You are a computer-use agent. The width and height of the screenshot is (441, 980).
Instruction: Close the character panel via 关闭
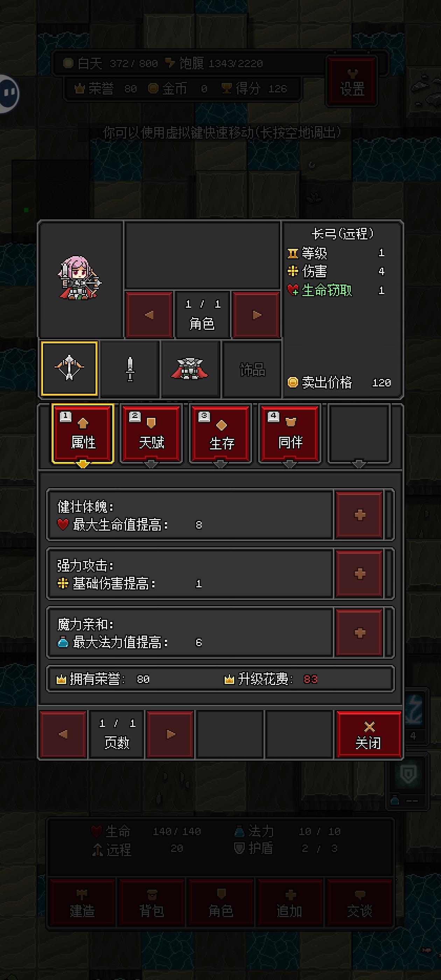368,734
